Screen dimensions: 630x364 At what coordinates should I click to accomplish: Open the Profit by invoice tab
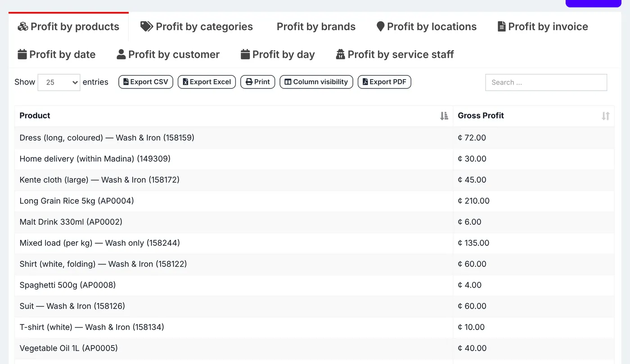click(543, 27)
